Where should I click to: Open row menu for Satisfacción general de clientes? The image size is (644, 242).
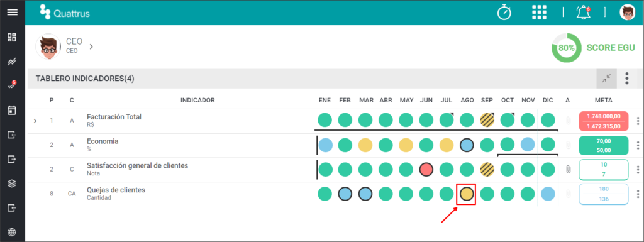pyautogui.click(x=638, y=170)
